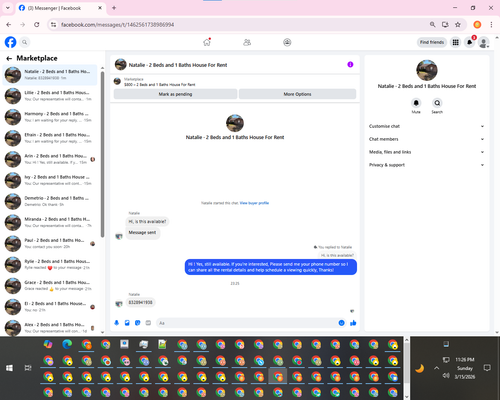The image size is (500, 400).
Task: Open Chrome tab search dropdown arrow
Action: [8, 8]
